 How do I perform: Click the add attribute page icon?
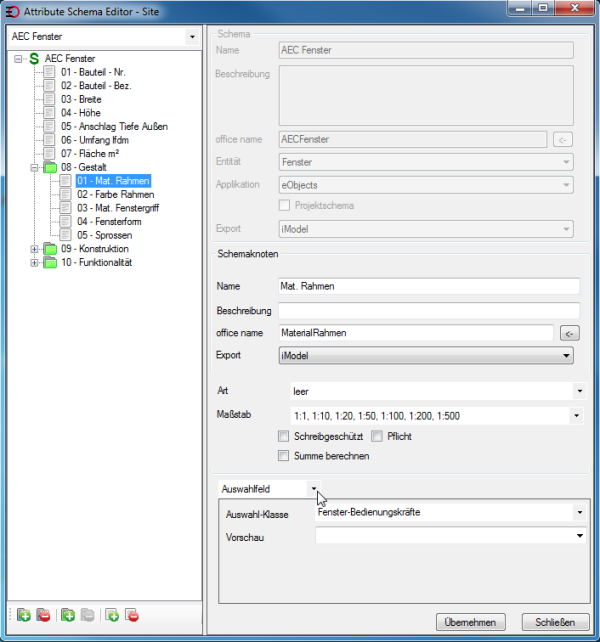point(112,615)
